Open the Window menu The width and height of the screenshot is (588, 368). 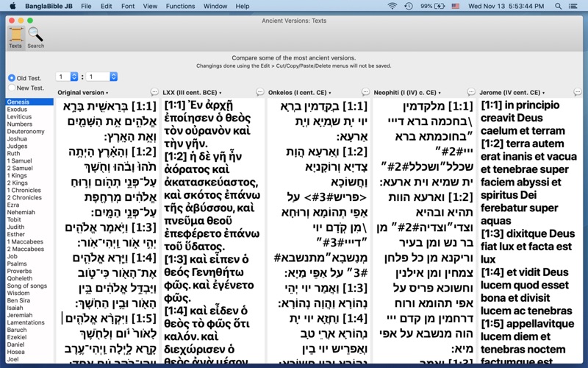point(215,6)
